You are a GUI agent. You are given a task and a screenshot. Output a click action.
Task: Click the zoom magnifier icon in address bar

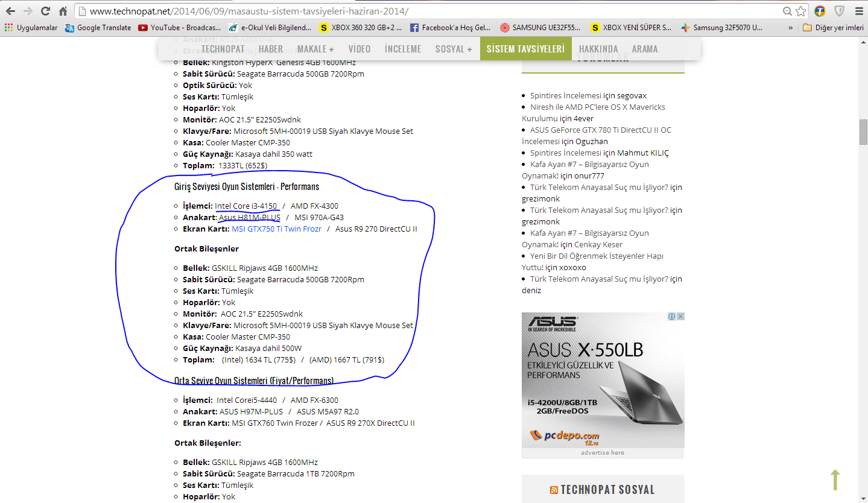[x=787, y=11]
